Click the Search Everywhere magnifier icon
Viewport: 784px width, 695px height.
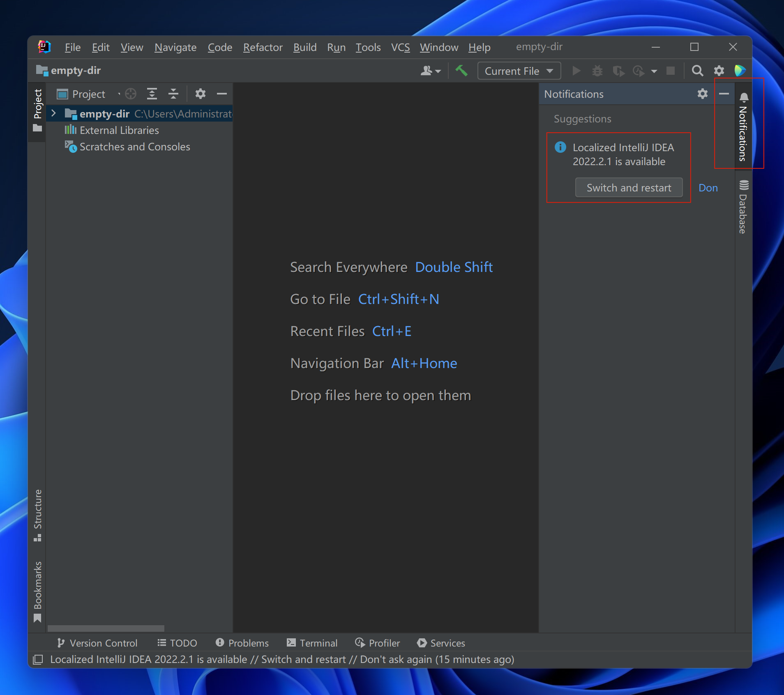697,71
